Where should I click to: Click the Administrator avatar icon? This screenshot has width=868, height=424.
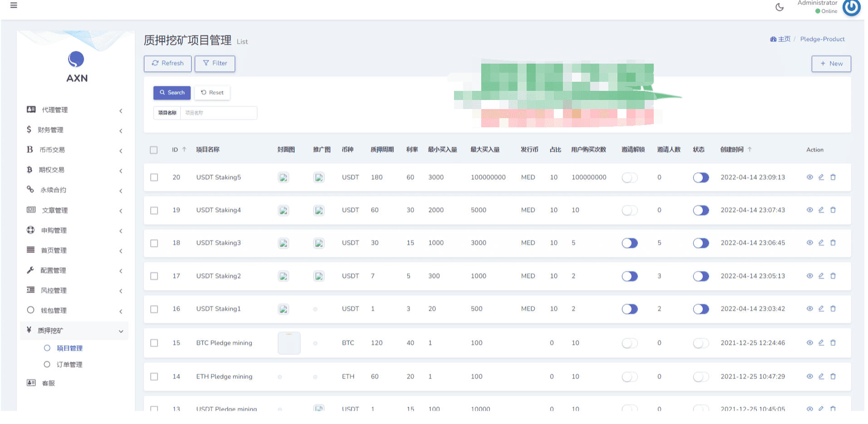pyautogui.click(x=851, y=7)
